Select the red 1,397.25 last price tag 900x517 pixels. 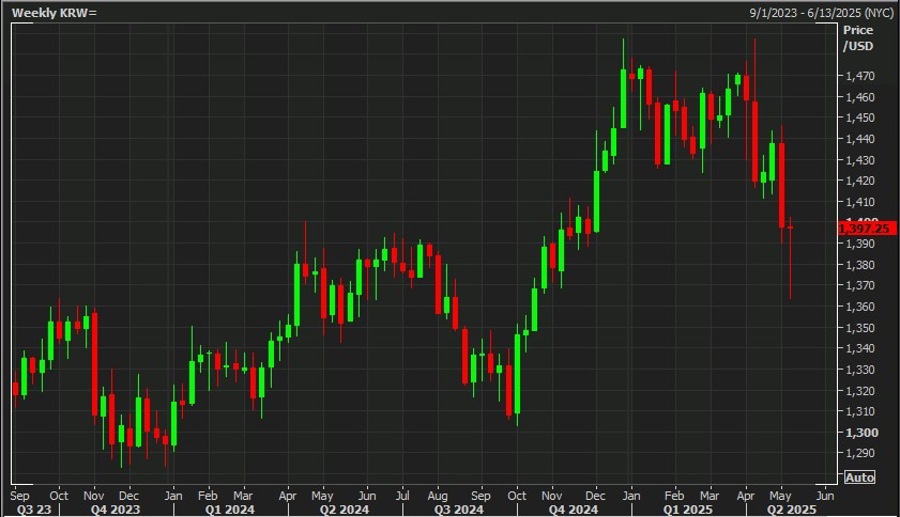click(857, 228)
